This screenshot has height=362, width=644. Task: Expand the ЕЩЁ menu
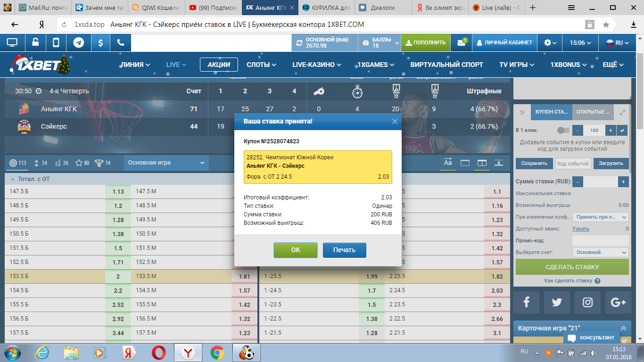tap(613, 65)
